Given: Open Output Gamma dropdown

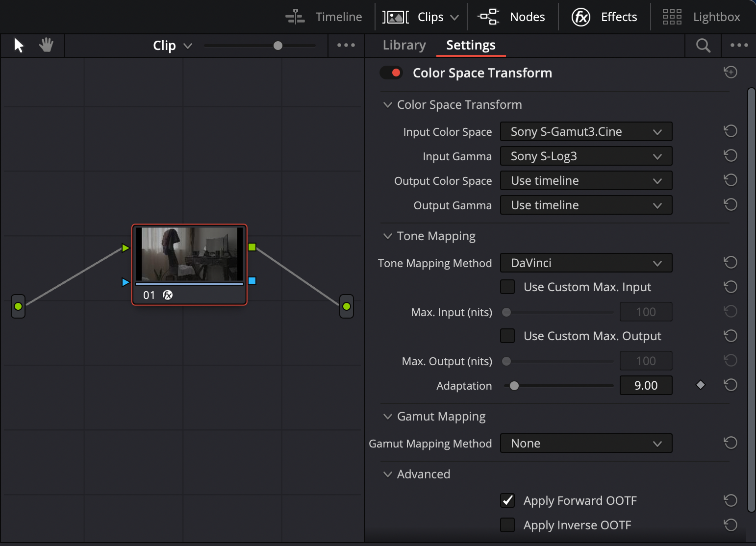Looking at the screenshot, I should point(586,205).
